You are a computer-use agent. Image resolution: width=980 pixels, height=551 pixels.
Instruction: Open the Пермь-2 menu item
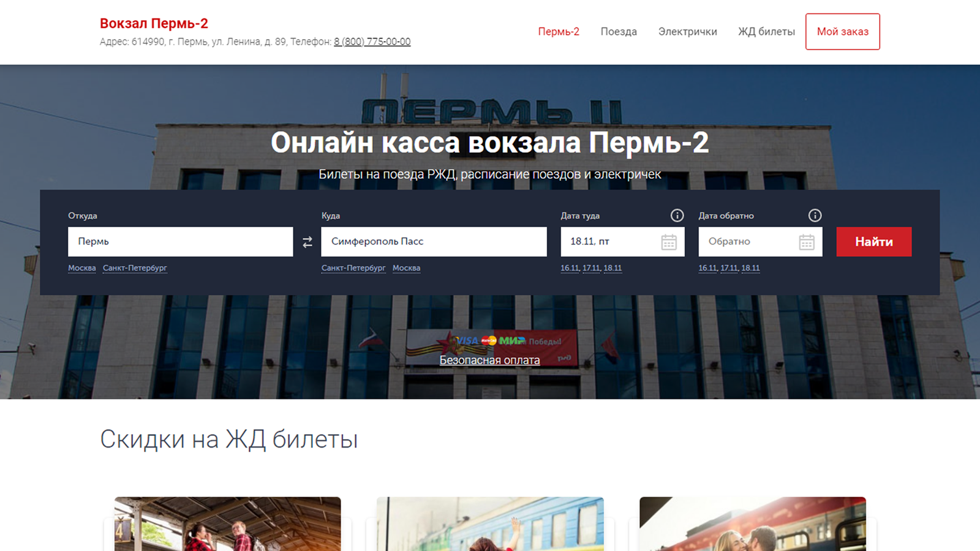559,32
